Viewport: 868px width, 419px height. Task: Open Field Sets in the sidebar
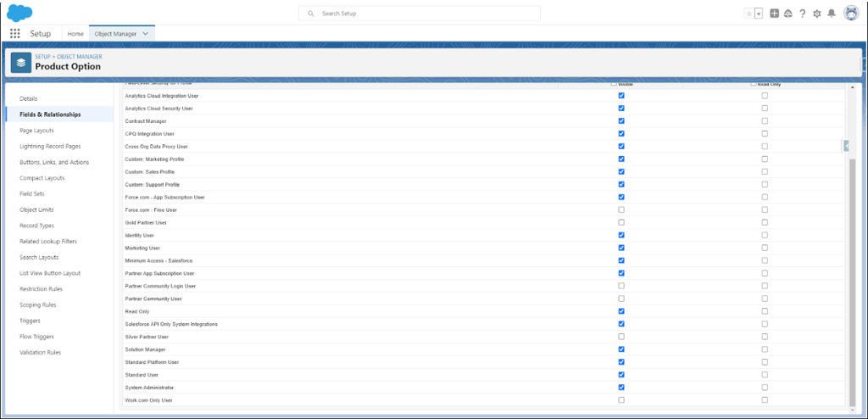coord(31,194)
